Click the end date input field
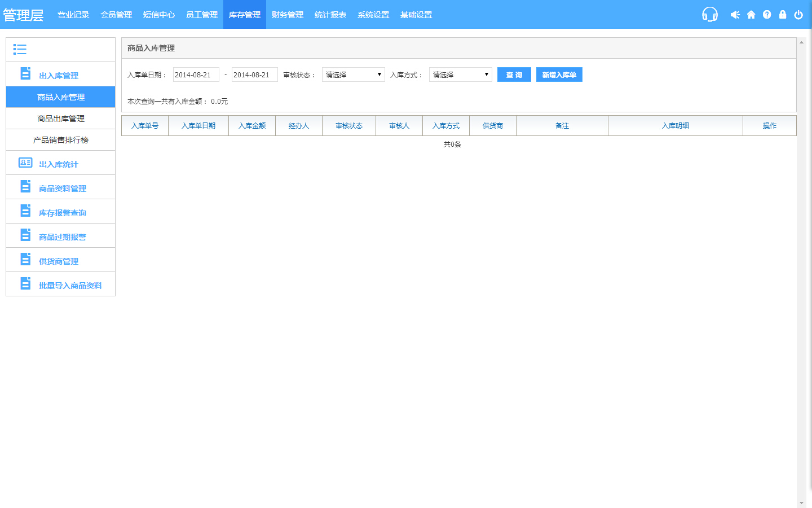This screenshot has width=812, height=508. click(x=254, y=75)
